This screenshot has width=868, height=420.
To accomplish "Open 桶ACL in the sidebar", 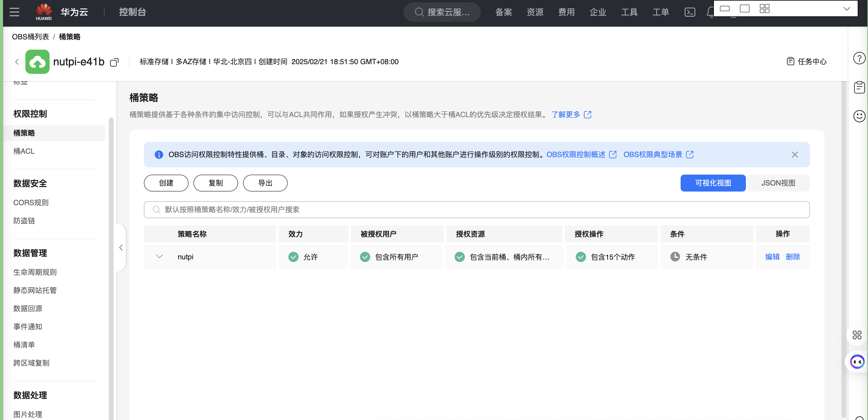I will click(x=24, y=151).
